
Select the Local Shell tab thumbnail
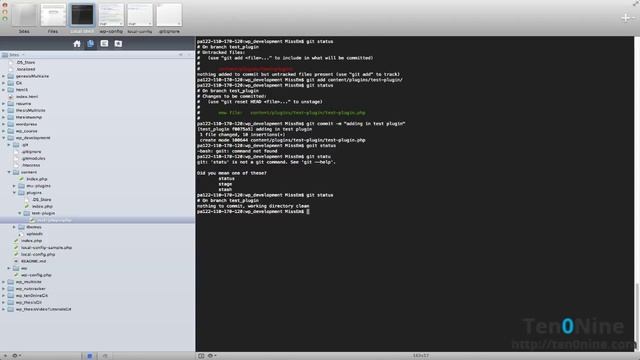click(82, 16)
